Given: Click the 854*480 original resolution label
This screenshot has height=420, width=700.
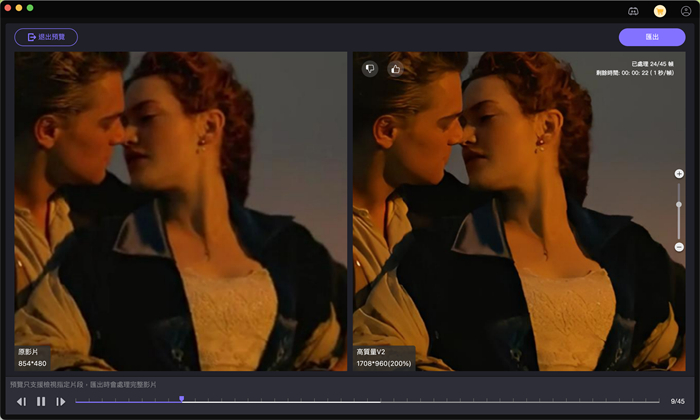Looking at the screenshot, I should pos(32,364).
